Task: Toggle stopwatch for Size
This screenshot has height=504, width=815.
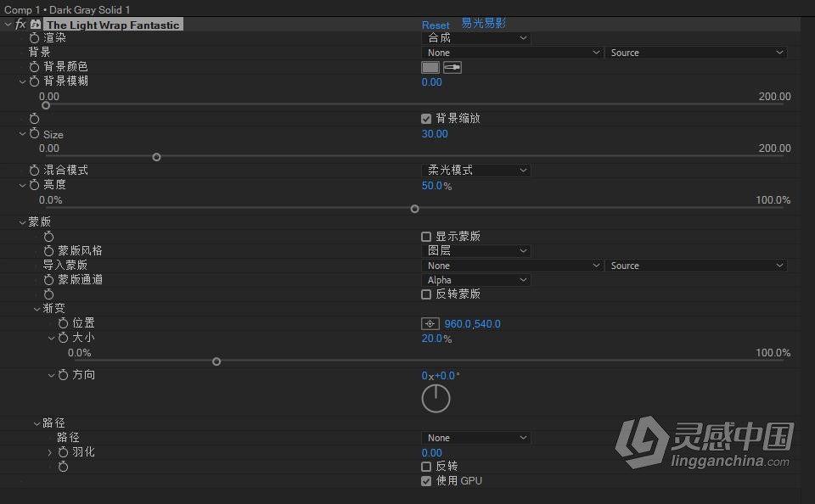Action: point(34,134)
